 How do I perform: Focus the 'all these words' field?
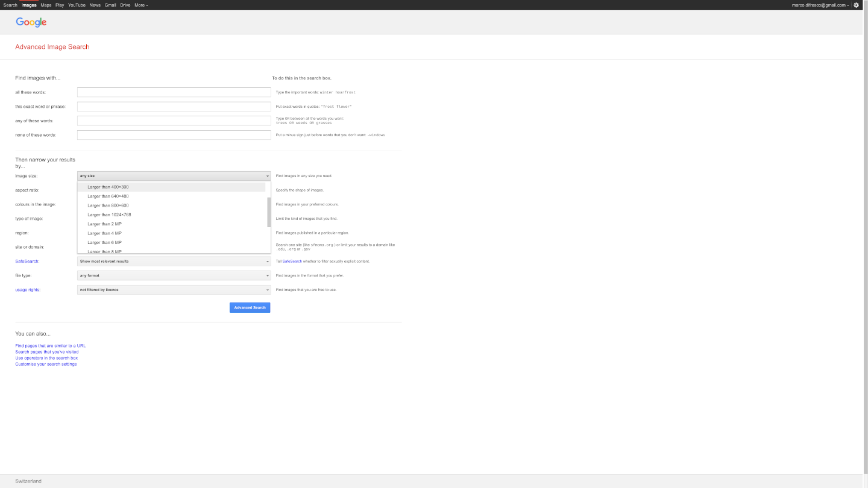coord(174,92)
